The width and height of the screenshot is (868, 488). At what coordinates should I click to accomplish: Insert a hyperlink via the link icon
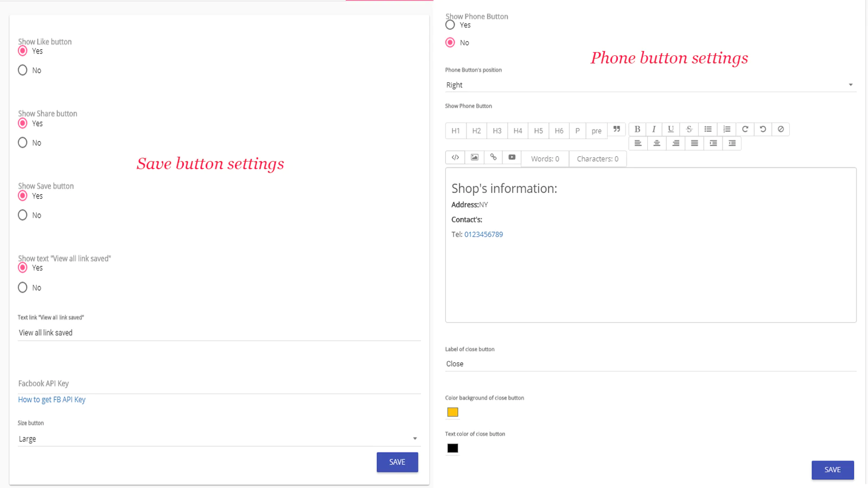tap(493, 157)
